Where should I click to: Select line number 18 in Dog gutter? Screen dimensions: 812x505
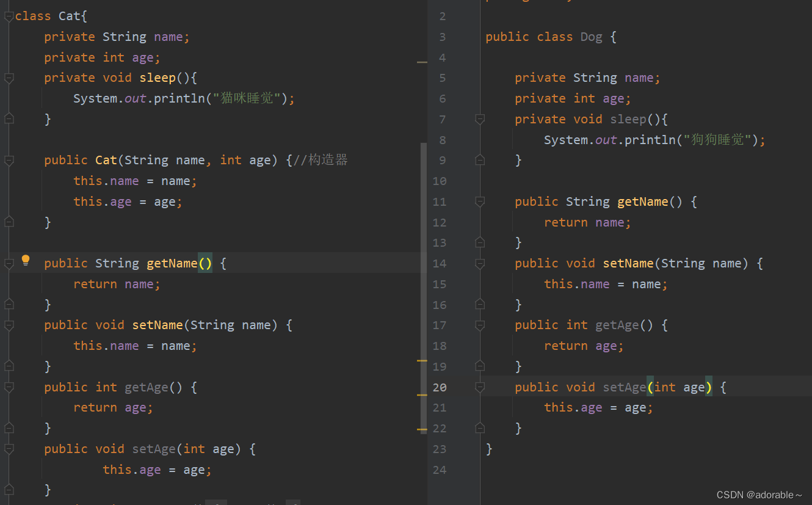[440, 346]
